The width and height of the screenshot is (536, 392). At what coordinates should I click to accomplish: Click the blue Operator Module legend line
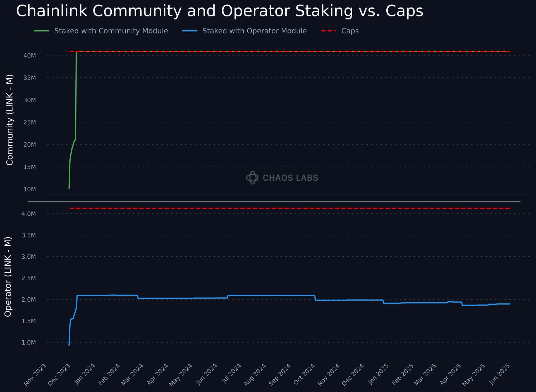tap(190, 31)
